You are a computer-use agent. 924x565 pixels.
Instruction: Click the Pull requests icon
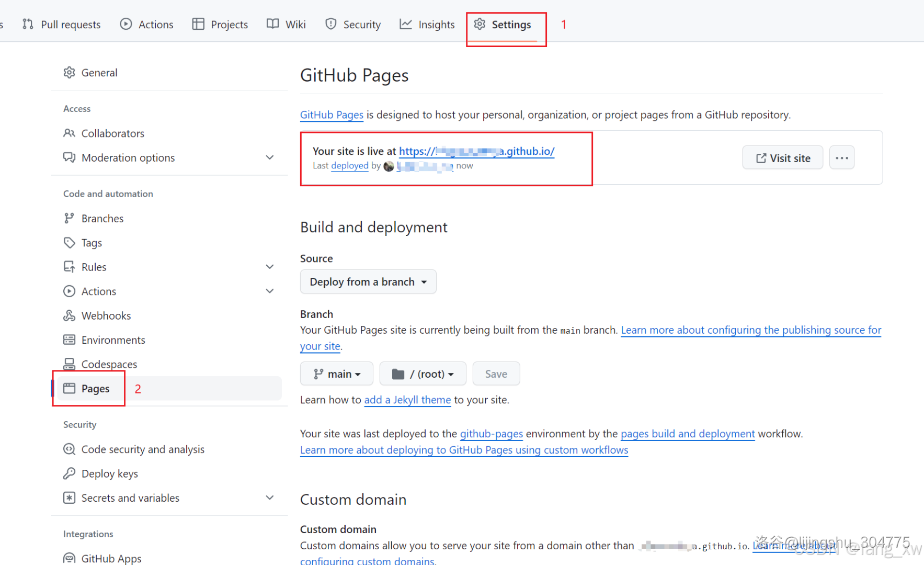tap(28, 24)
